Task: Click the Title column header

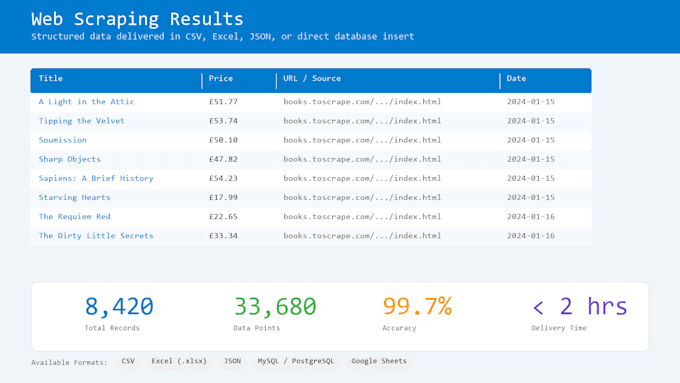Action: click(51, 79)
